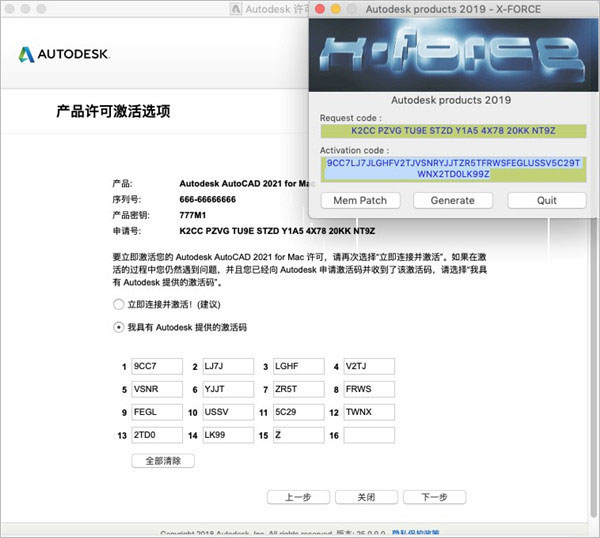Screen dimensions: 600x538
Task: Select the 我具有 Autodesk 提供的激活码 radio option
Action: click(x=118, y=328)
